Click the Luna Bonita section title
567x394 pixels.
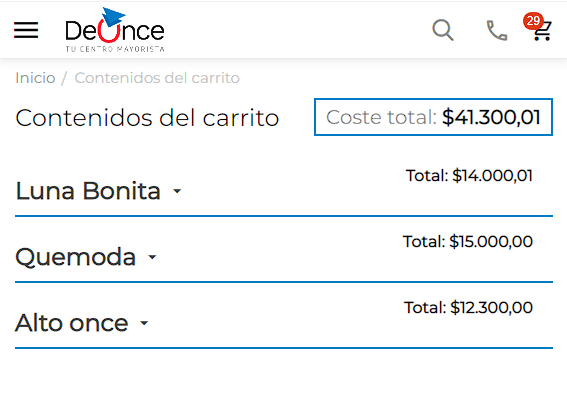(88, 190)
